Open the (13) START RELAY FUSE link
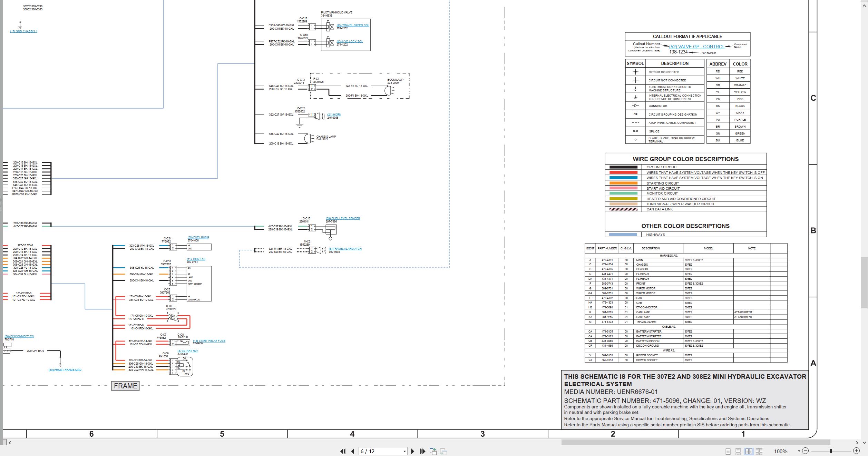868x456 pixels. point(209,341)
